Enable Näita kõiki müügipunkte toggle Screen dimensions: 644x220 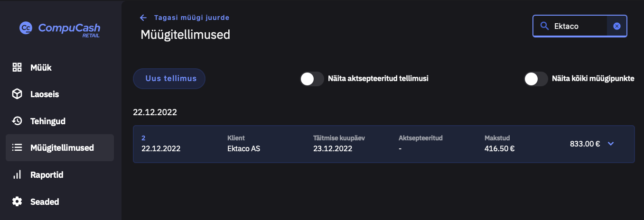coord(536,79)
